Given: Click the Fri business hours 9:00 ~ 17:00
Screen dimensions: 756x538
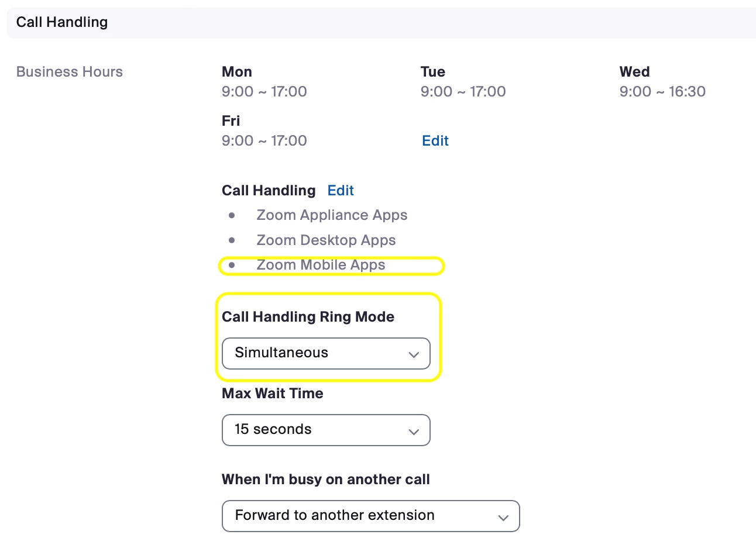Looking at the screenshot, I should point(264,141).
